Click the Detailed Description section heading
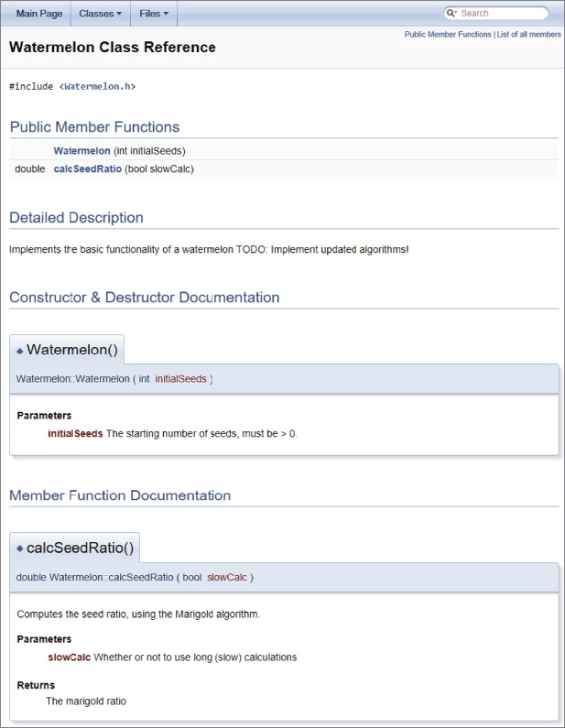Image resolution: width=565 pixels, height=728 pixels. (x=76, y=217)
